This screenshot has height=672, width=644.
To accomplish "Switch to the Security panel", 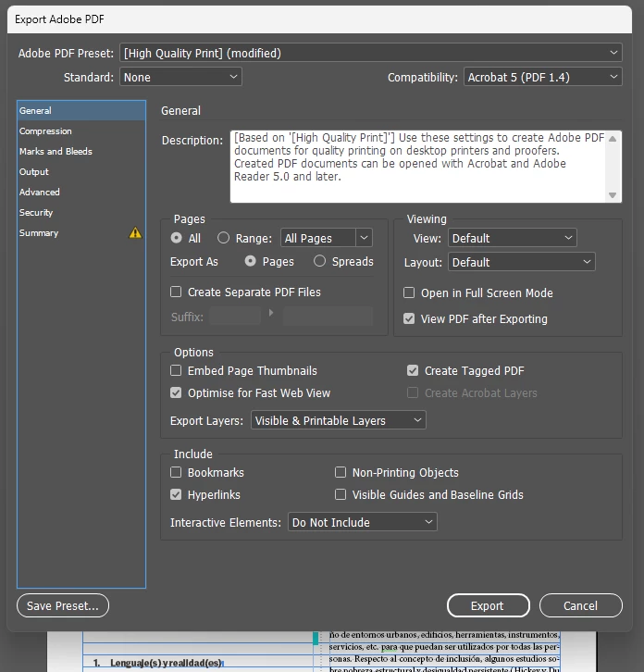I will pyautogui.click(x=81, y=213).
